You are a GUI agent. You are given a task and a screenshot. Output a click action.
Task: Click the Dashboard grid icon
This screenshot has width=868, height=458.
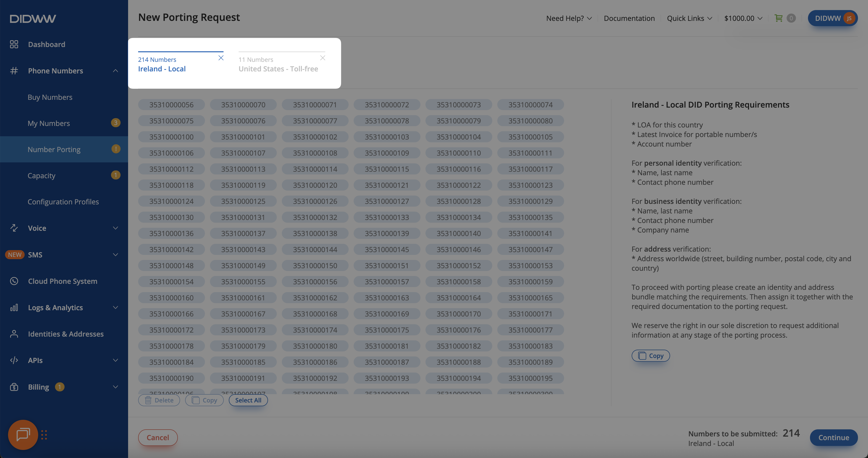coord(14,44)
